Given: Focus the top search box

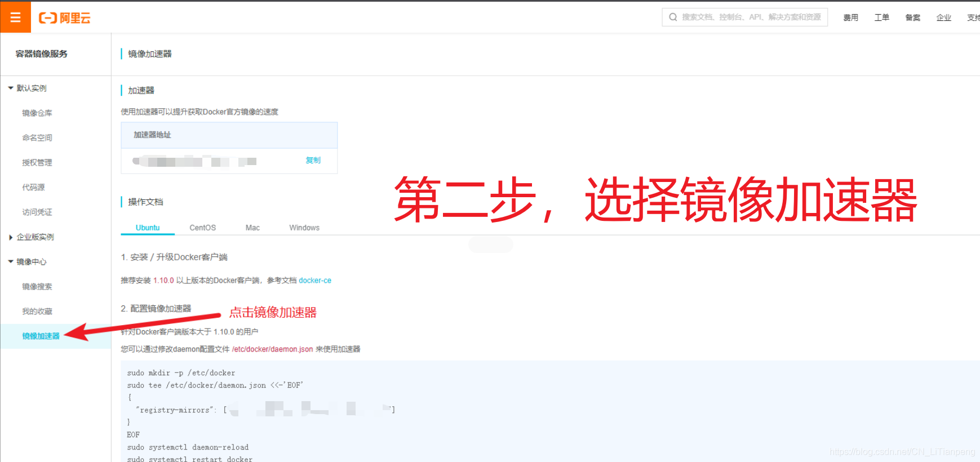Looking at the screenshot, I should [744, 17].
